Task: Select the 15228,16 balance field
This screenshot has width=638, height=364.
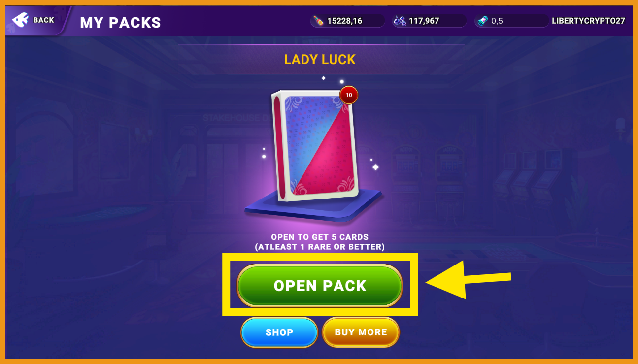Action: coord(348,21)
